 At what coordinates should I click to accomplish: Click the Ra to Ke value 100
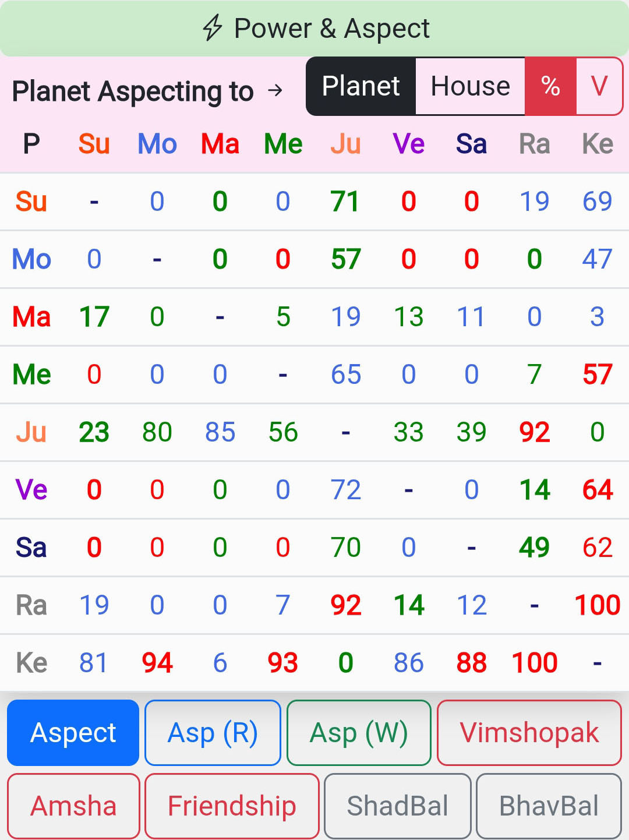click(597, 605)
